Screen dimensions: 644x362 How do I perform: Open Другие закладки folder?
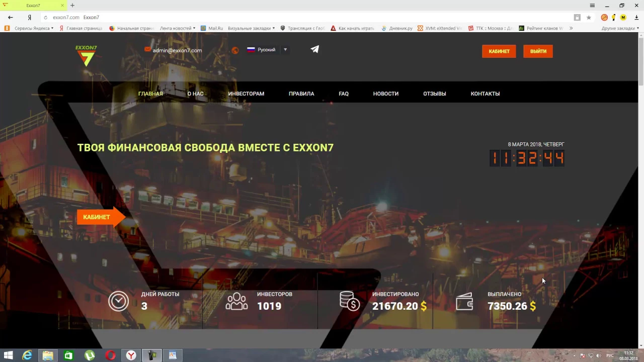(x=620, y=28)
